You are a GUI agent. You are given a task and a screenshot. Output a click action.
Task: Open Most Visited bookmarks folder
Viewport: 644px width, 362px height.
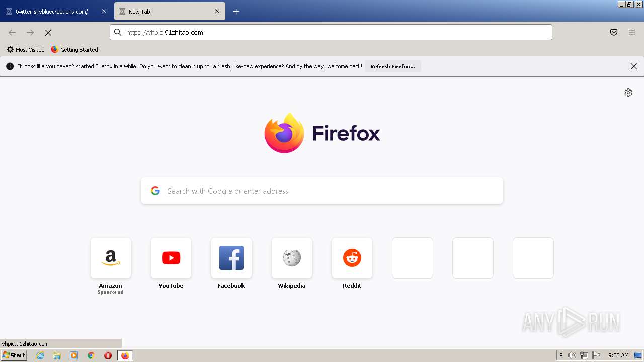(x=26, y=50)
